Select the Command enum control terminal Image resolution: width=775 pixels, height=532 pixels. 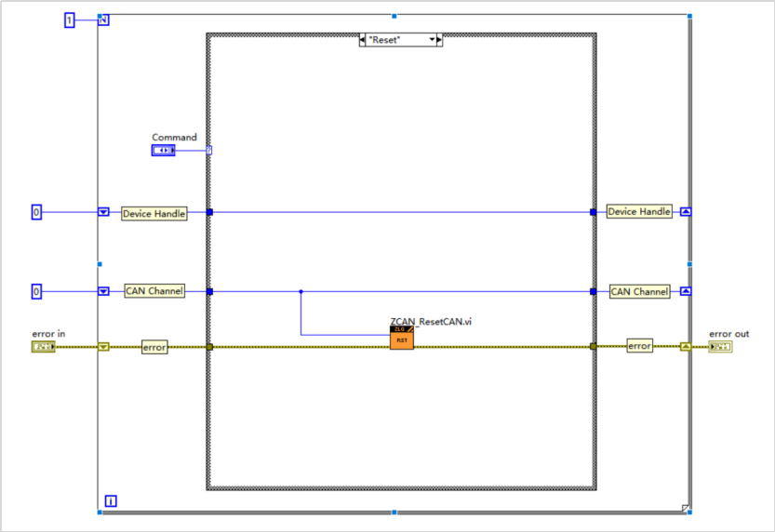pyautogui.click(x=163, y=150)
